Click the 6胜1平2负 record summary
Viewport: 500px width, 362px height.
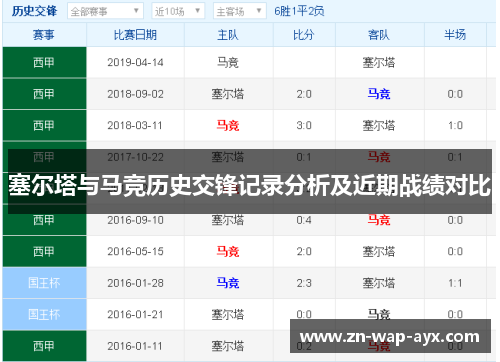pos(299,11)
